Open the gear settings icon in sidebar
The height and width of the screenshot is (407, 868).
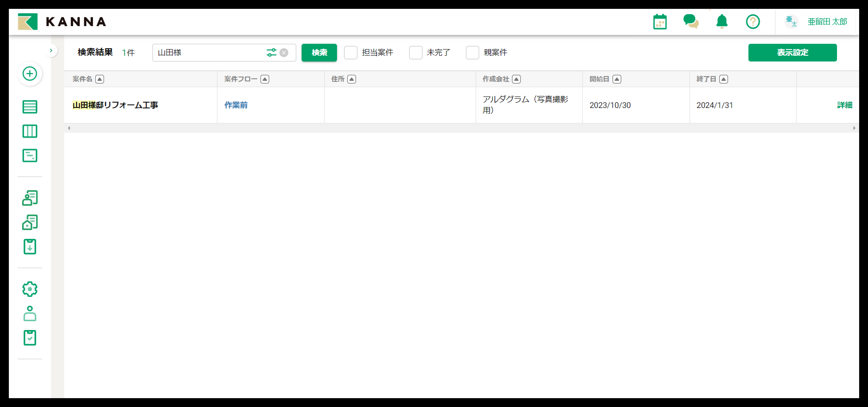pos(30,289)
